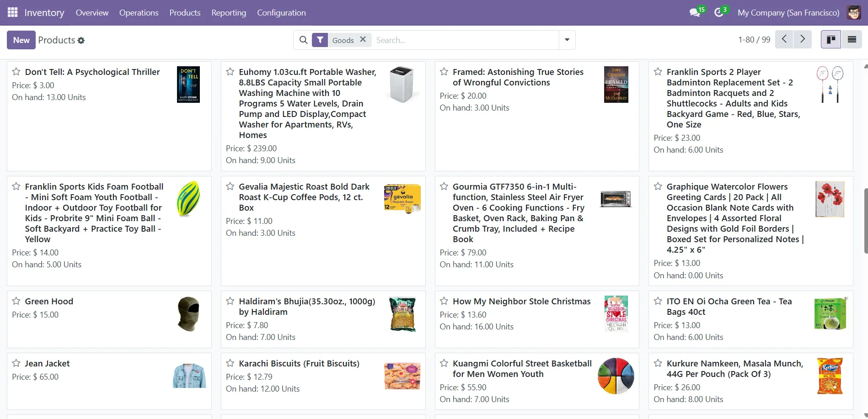Open the apps grid menu icon
Viewport: 868px width, 419px height.
12,12
